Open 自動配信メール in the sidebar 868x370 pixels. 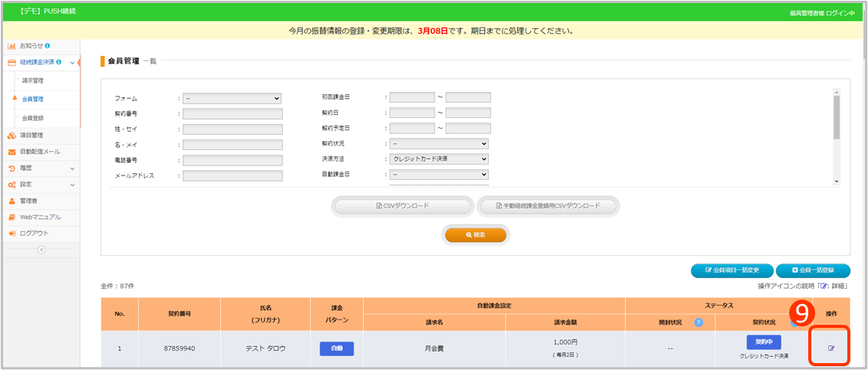[39, 152]
